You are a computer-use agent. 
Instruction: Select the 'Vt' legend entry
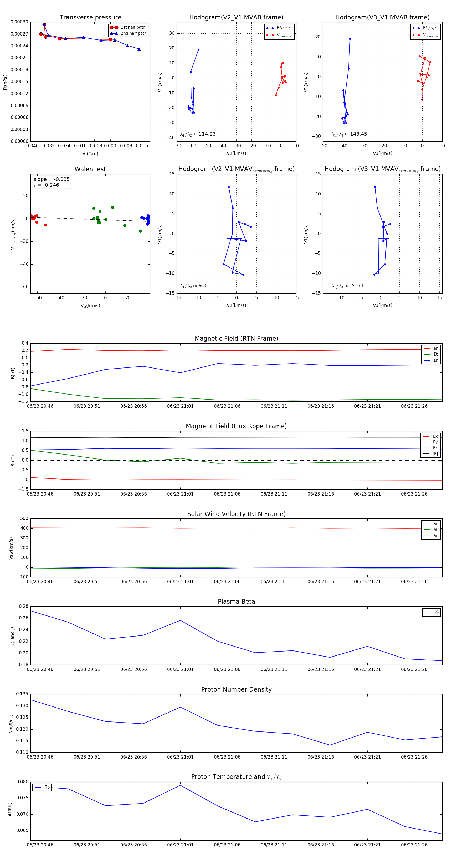pyautogui.click(x=431, y=530)
